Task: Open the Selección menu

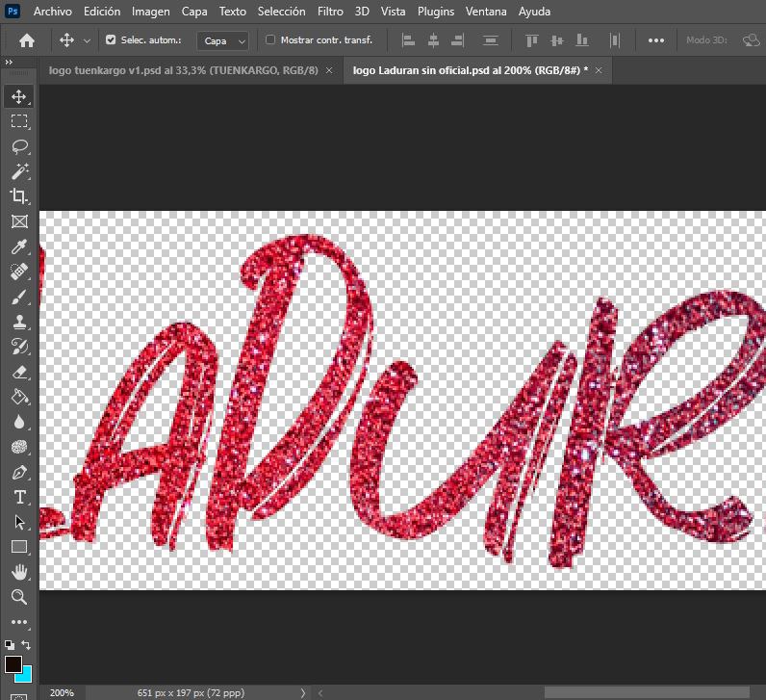Action: (281, 12)
